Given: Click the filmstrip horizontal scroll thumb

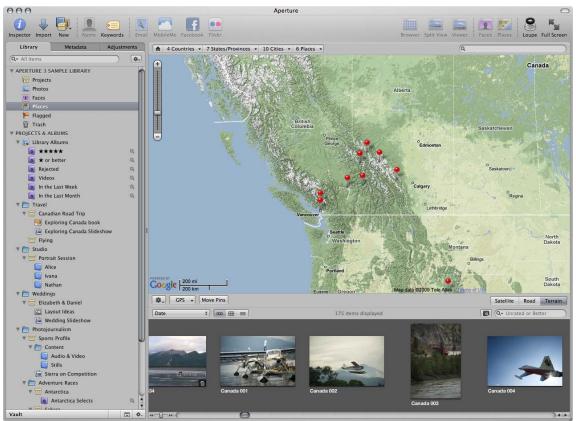Looking at the screenshot, I should click(245, 415).
